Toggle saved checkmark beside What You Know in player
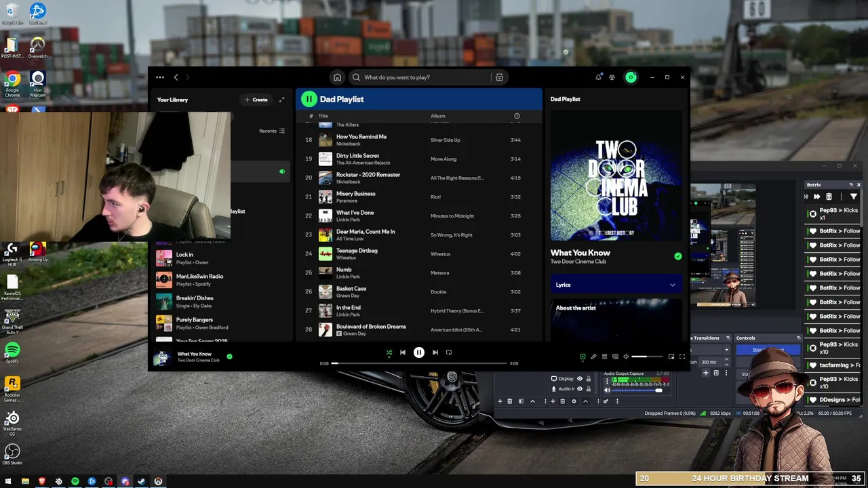This screenshot has width=868, height=488. coord(229,357)
